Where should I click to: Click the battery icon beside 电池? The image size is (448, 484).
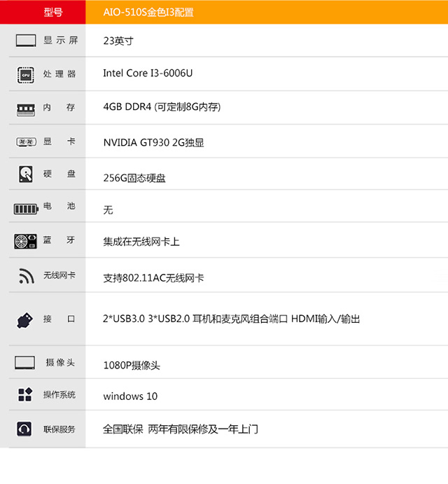tap(26, 209)
